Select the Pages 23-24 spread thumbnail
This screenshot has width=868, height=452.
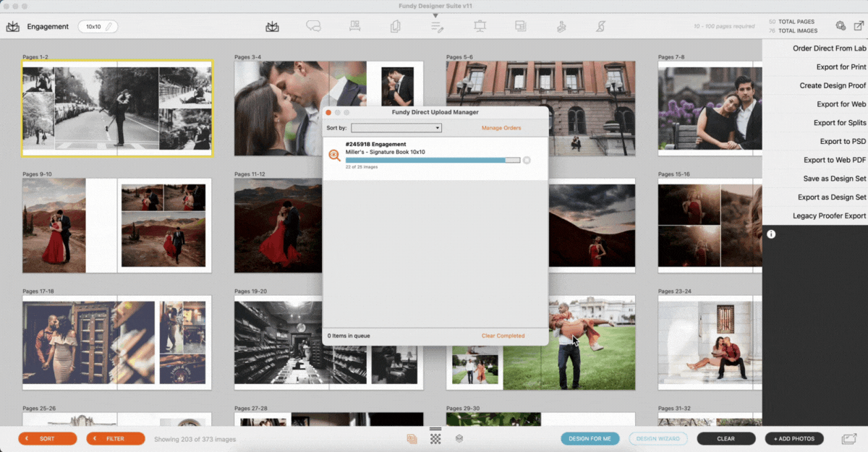(x=710, y=343)
